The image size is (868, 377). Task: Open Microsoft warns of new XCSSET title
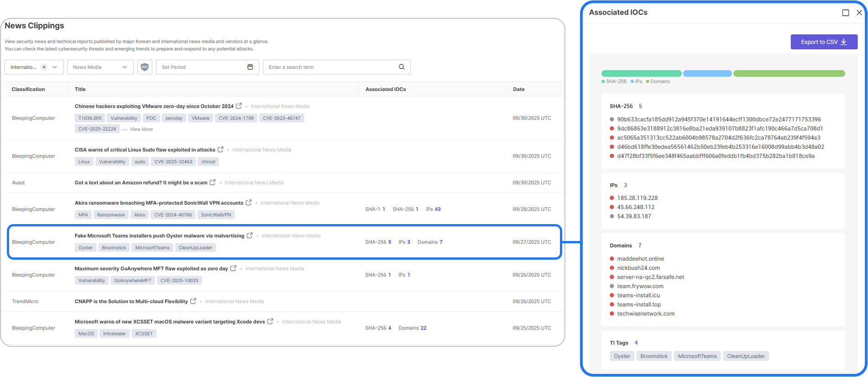[x=170, y=322]
